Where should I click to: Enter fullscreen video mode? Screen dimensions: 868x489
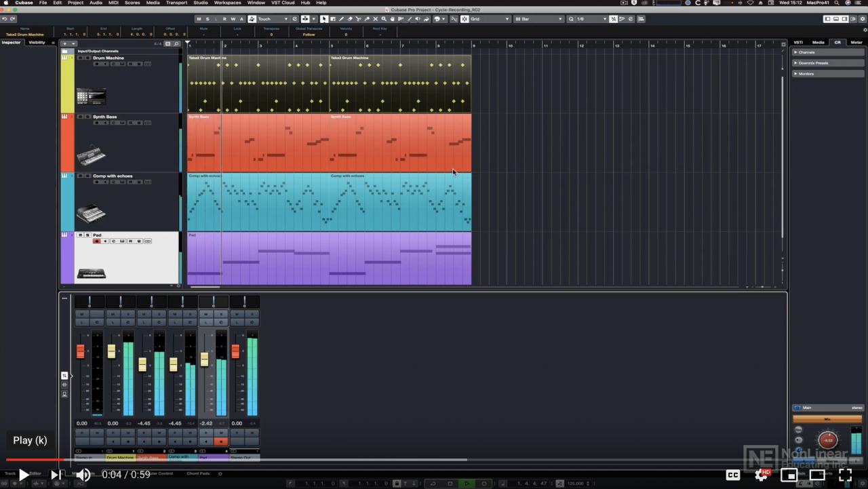845,475
